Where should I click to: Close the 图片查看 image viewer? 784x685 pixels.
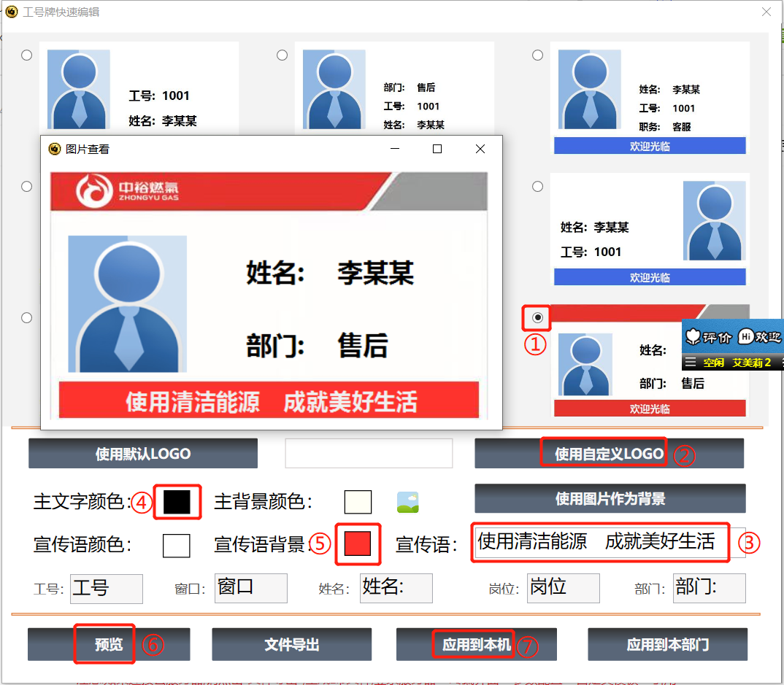[x=480, y=149]
